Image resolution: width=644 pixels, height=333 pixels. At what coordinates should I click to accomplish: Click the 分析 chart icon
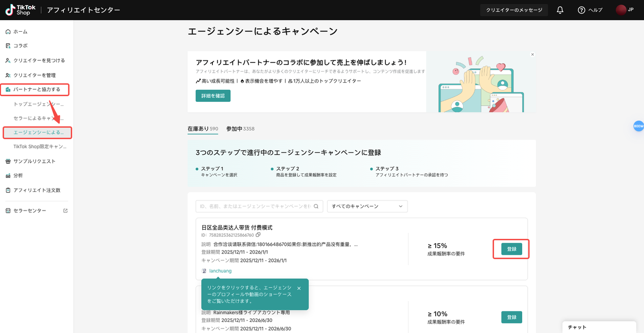pyautogui.click(x=8, y=176)
